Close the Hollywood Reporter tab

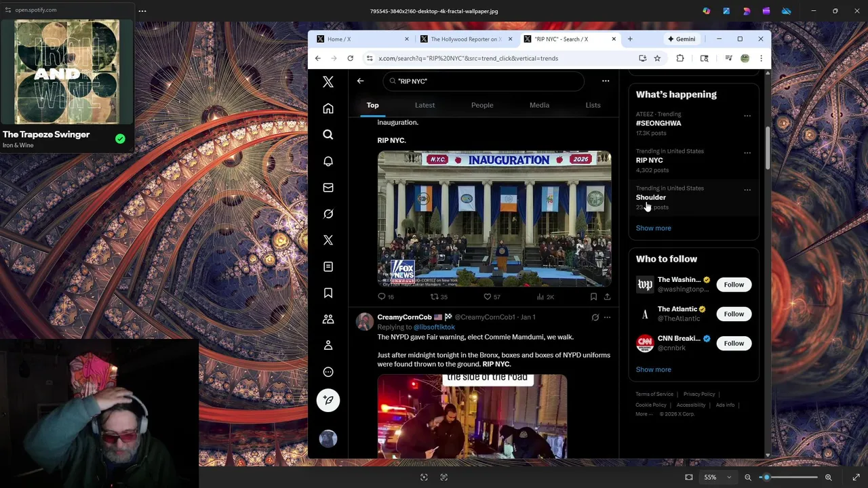click(x=510, y=39)
